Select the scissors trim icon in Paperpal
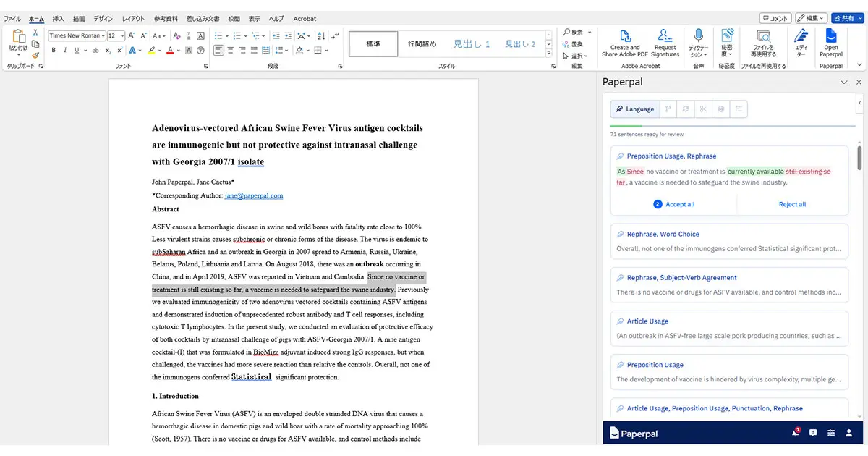 [702, 109]
